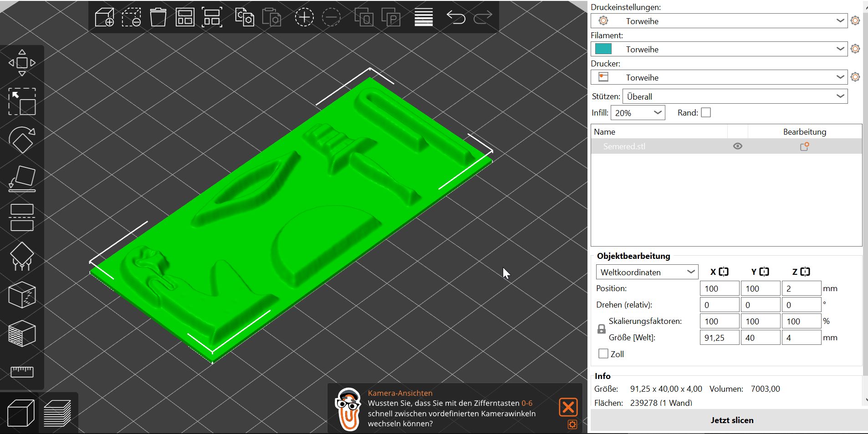Open variable layer height tool
Screen dimensions: 868x434
click(x=424, y=17)
